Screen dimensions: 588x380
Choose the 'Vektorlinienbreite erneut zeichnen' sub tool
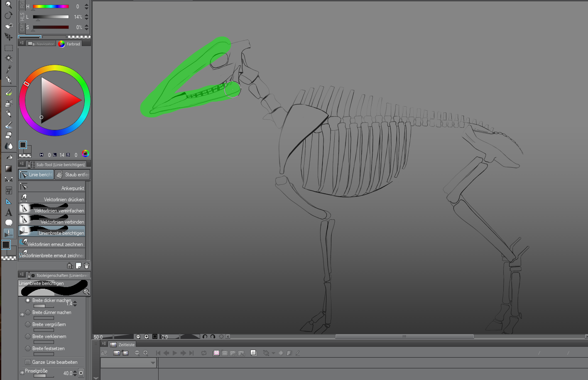pyautogui.click(x=52, y=254)
